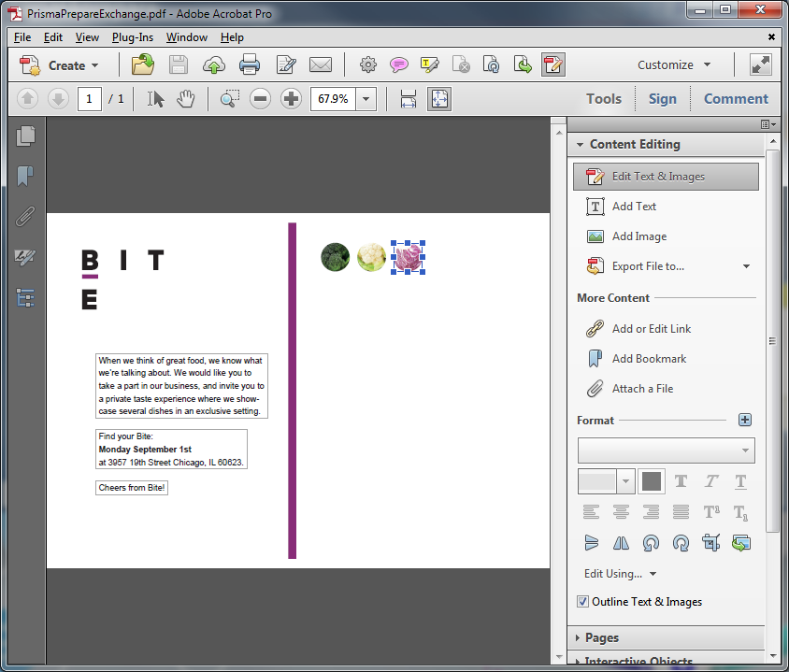Image resolution: width=789 pixels, height=672 pixels.
Task: Open the Attachments paperclip panel icon
Action: coord(25,217)
